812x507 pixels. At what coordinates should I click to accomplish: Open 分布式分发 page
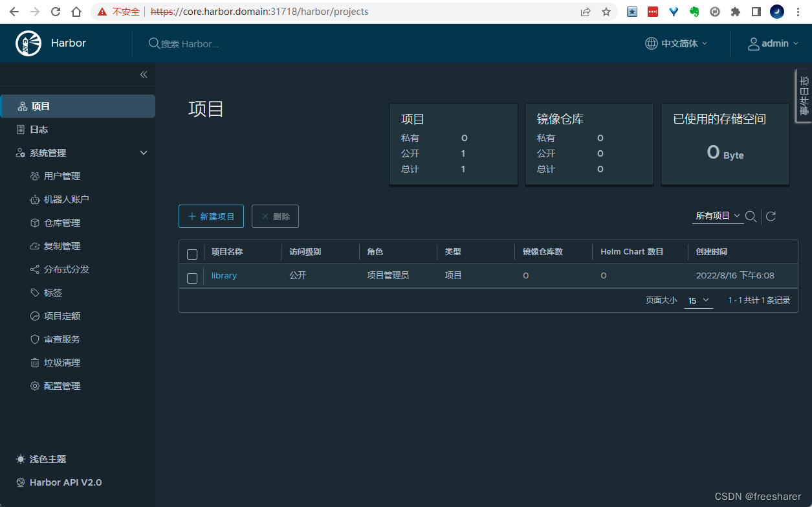66,269
